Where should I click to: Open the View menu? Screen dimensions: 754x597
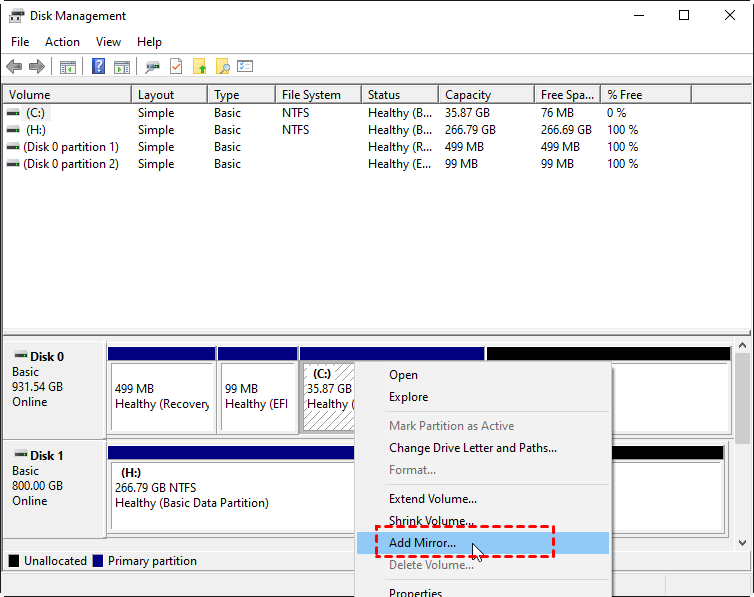click(108, 42)
